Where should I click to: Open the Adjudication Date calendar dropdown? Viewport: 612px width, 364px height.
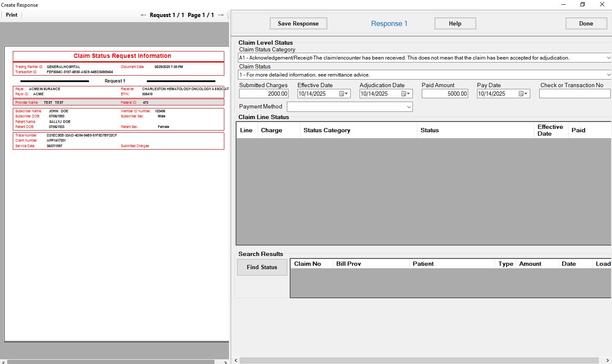coord(406,94)
